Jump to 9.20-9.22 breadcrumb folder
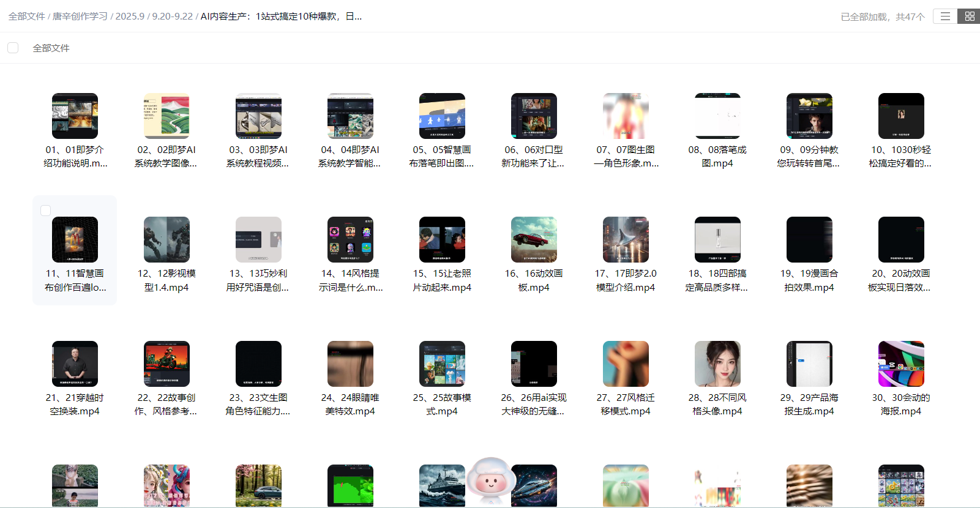Viewport: 980px width, 508px height. click(172, 17)
